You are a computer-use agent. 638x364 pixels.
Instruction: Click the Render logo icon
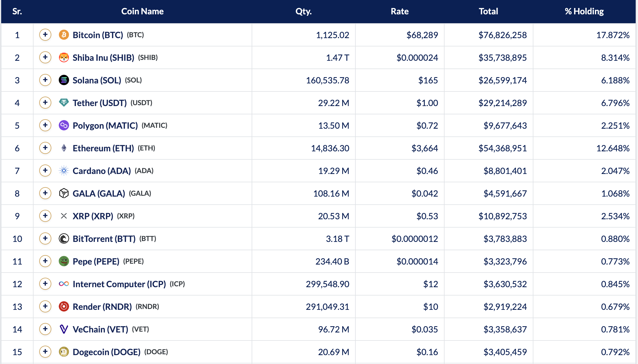(64, 306)
